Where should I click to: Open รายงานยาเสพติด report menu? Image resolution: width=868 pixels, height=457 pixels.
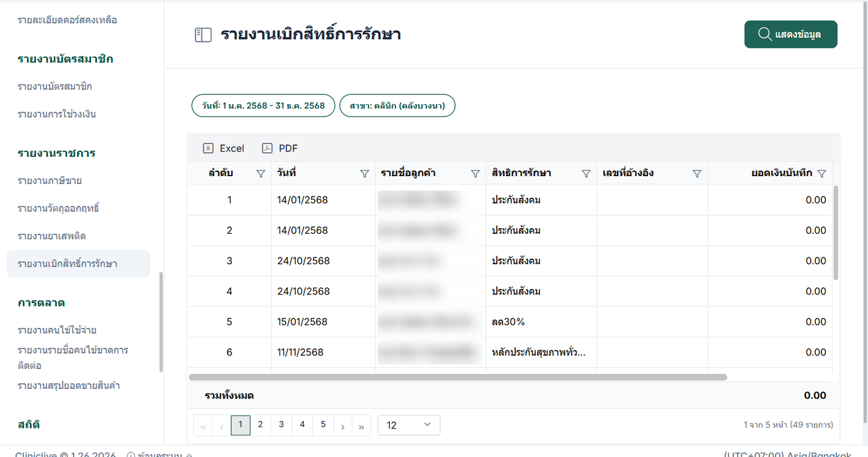pyautogui.click(x=51, y=236)
